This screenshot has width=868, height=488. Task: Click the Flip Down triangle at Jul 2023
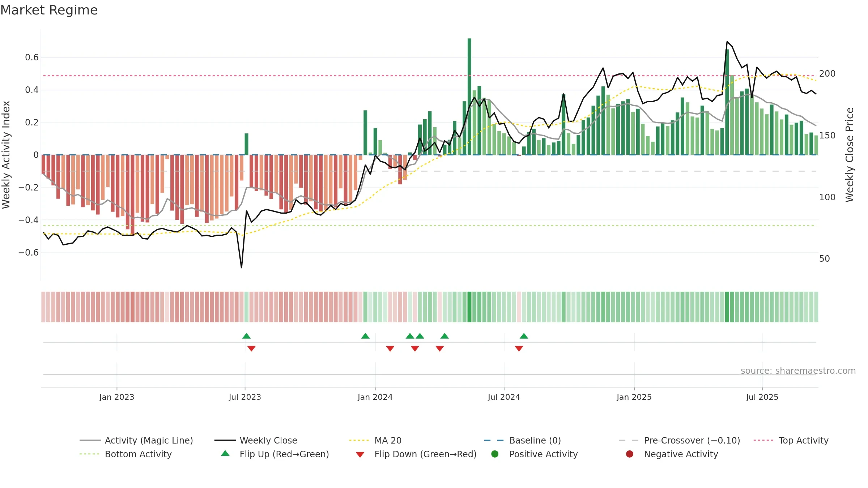coord(251,348)
